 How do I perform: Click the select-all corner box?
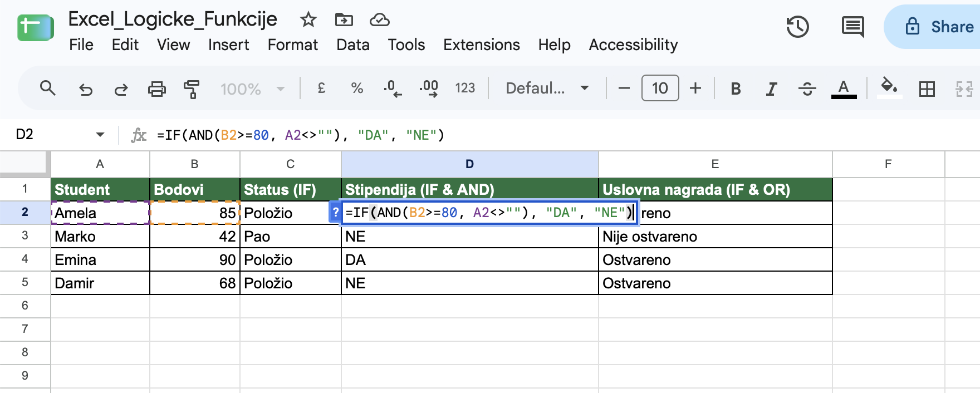click(24, 164)
